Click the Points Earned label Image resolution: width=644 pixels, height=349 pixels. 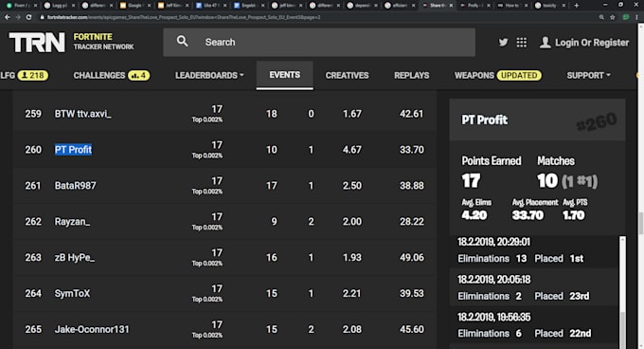click(x=492, y=160)
